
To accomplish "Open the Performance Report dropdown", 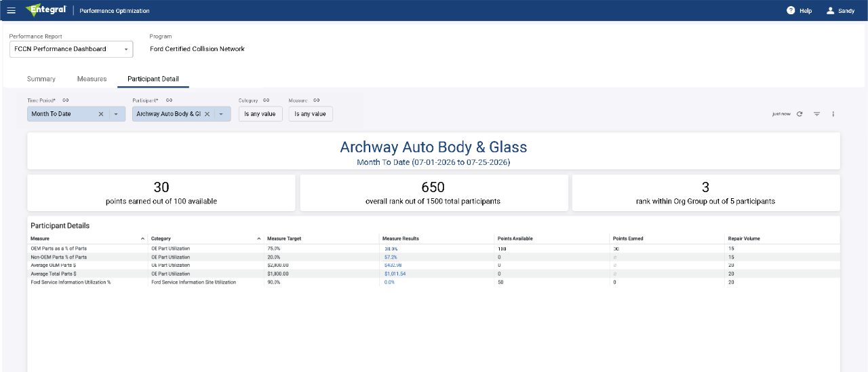I will [71, 49].
